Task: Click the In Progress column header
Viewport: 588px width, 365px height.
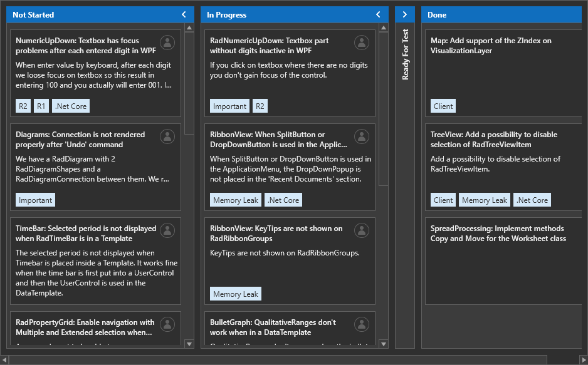Action: [295, 14]
